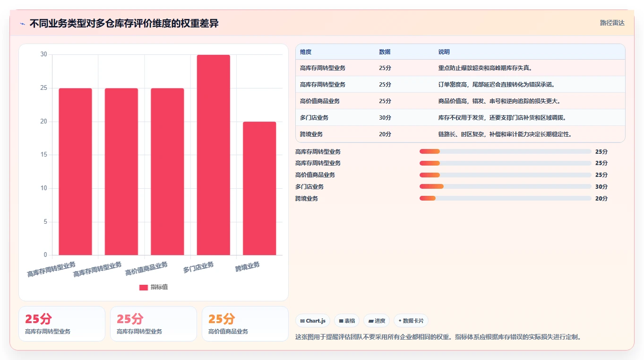The image size is (644, 360).
Task: Click the 高价值商品业务 progress bar
Action: coord(506,175)
